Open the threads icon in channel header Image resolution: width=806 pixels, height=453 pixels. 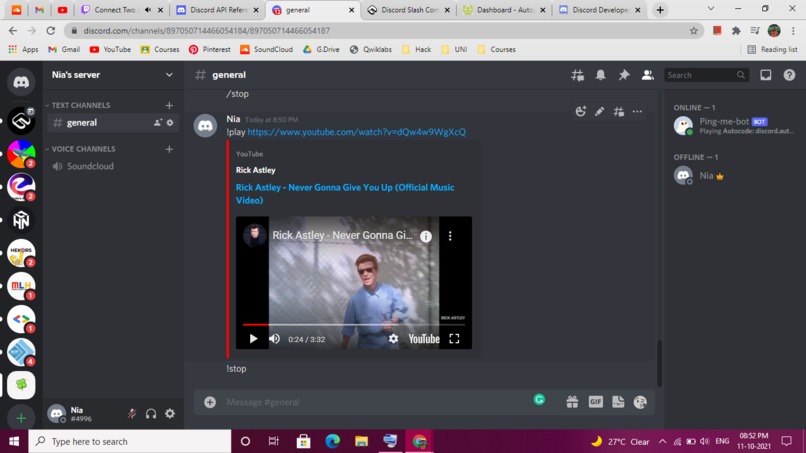coord(577,75)
